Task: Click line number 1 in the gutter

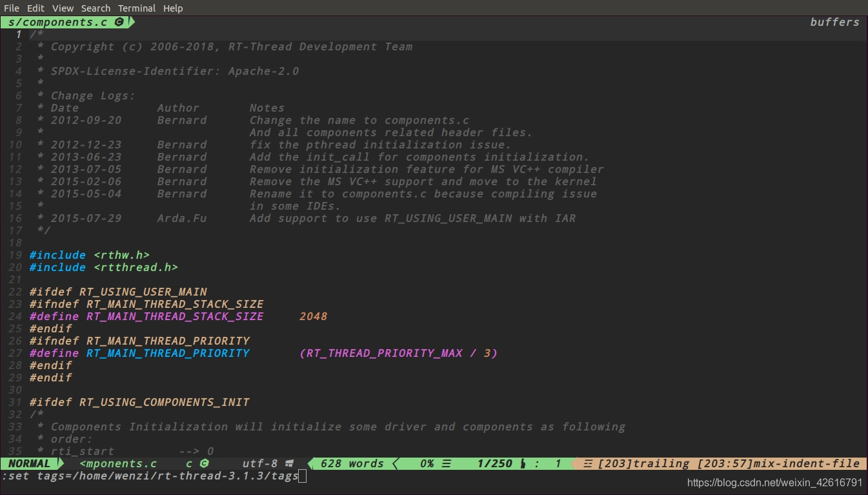Action: point(19,34)
